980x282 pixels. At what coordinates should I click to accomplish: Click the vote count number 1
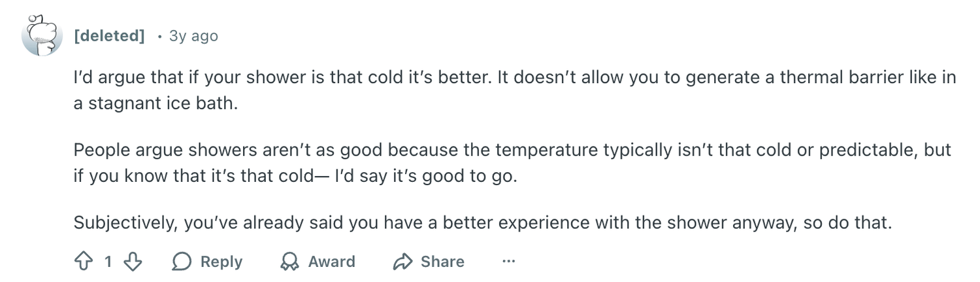pyautogui.click(x=108, y=262)
